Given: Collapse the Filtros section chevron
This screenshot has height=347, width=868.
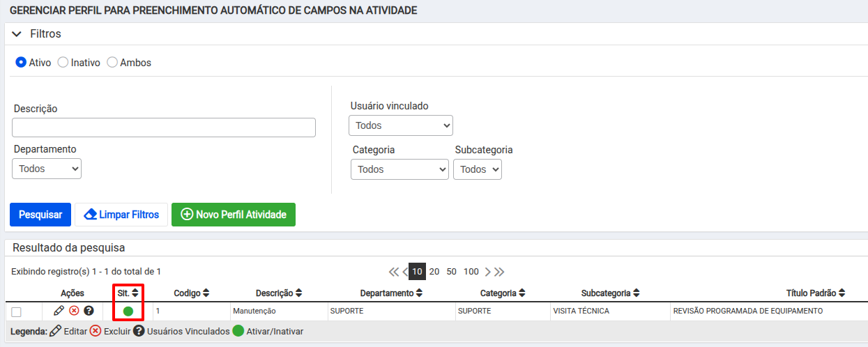Looking at the screenshot, I should click(x=17, y=34).
